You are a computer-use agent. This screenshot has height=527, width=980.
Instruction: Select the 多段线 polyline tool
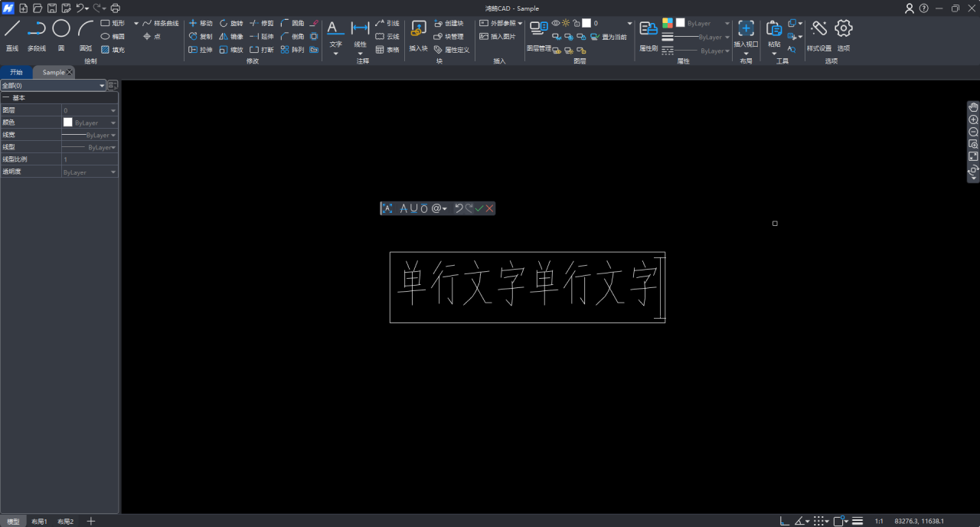click(37, 34)
